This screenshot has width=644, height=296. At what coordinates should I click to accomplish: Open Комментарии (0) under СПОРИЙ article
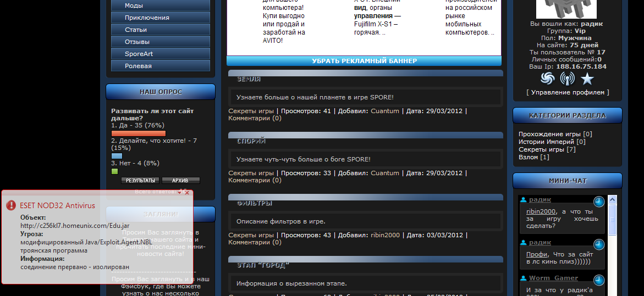[255, 180]
